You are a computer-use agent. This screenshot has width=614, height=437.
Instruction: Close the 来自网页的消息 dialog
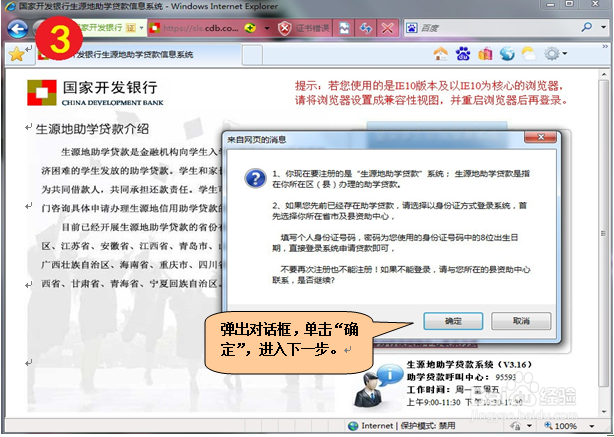(x=540, y=137)
